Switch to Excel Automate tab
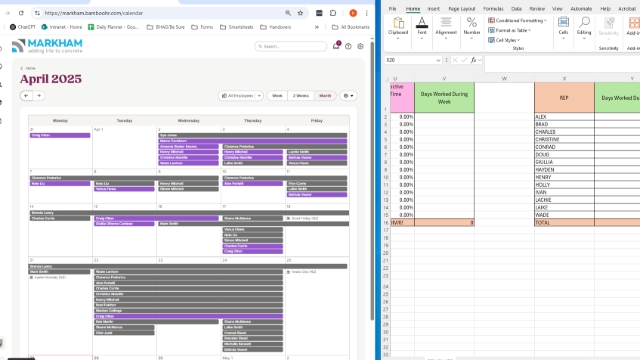This screenshot has height=360, width=640. (x=581, y=9)
